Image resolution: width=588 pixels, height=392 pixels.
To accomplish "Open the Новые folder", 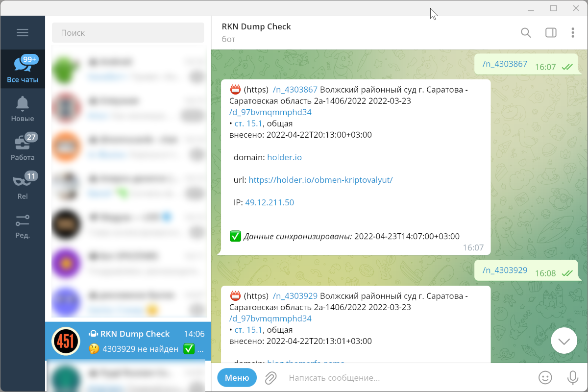I will (23, 108).
